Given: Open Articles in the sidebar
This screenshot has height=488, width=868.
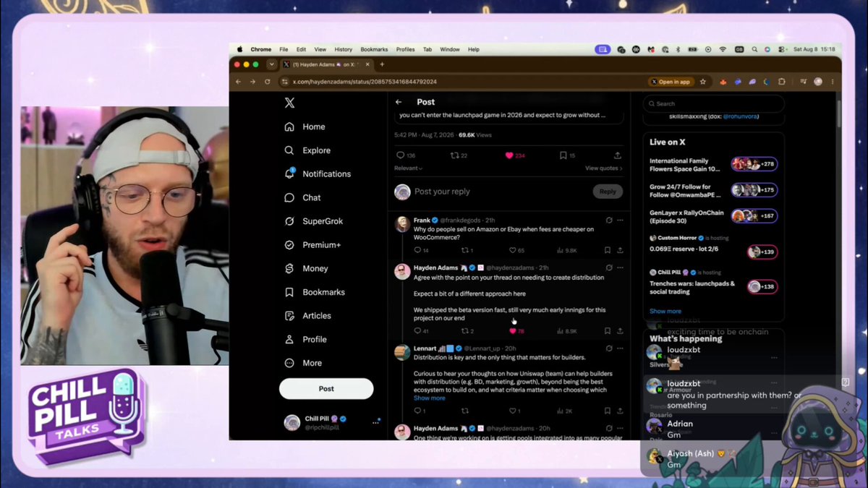Looking at the screenshot, I should (x=307, y=315).
